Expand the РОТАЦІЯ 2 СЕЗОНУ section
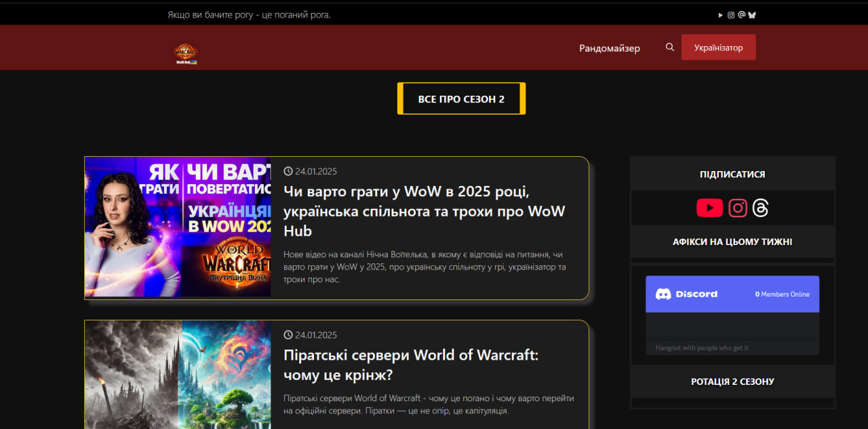Screen dimensions: 868x429 point(732,381)
